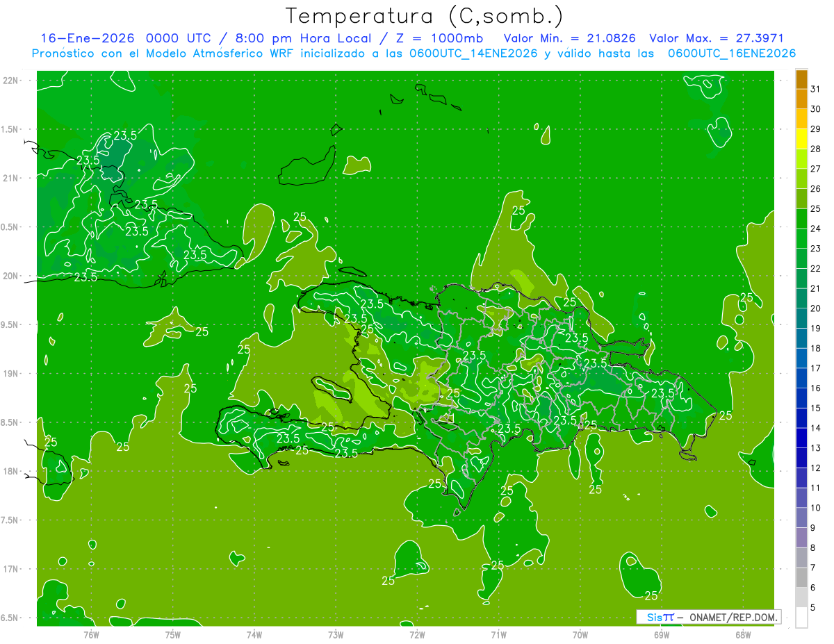Click the blue colorbar swatch between 14 and 15
This screenshot has width=834, height=644.
pos(802,418)
